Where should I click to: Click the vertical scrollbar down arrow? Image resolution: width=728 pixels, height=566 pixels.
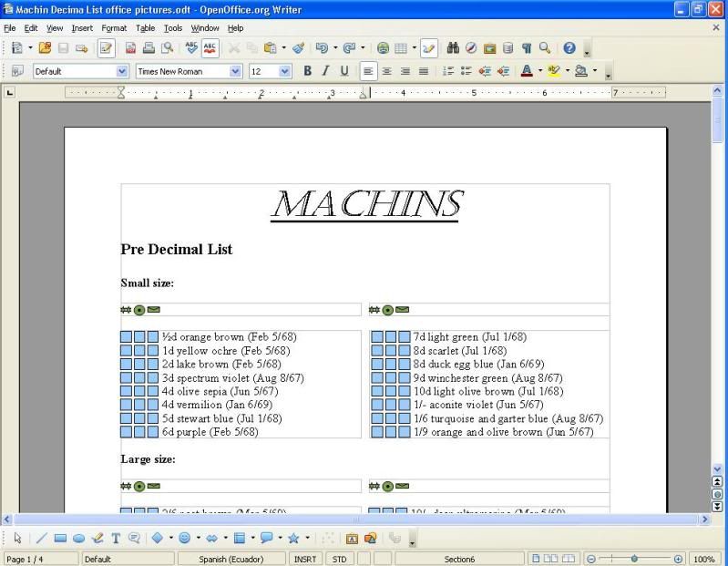(717, 469)
